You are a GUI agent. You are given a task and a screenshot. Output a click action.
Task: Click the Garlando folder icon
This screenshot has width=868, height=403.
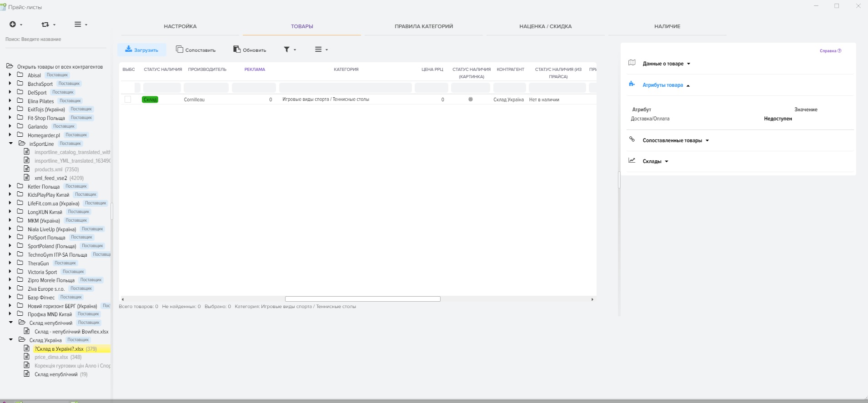(x=20, y=126)
